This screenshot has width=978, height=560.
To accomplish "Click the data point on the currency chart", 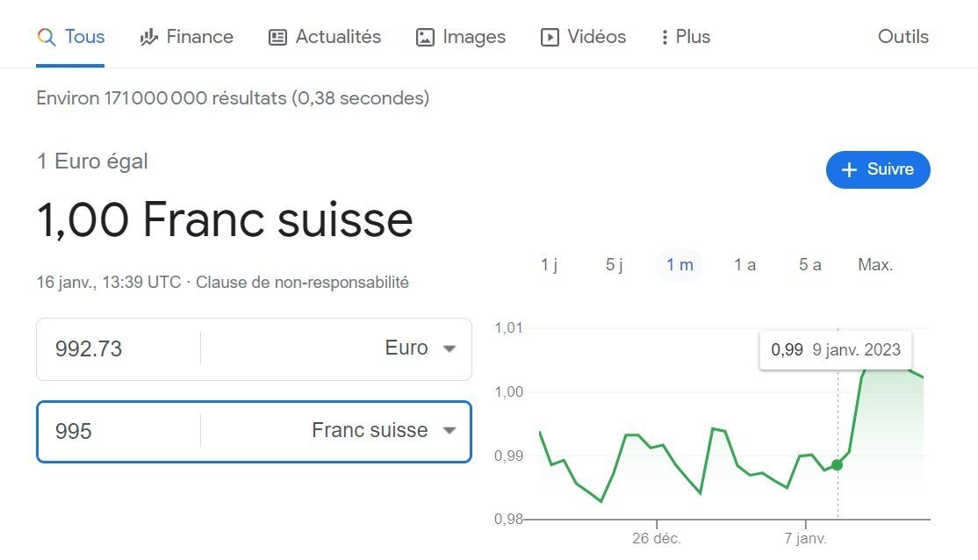I will pos(837,466).
